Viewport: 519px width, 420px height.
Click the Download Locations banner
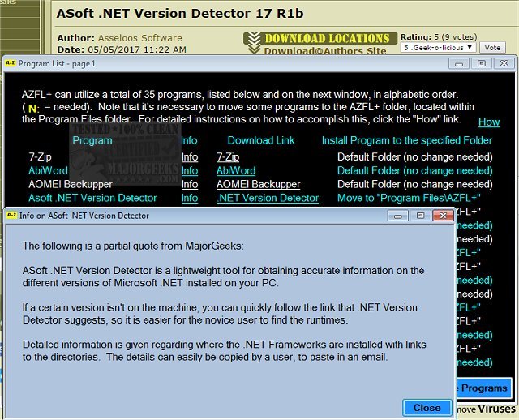(x=320, y=38)
